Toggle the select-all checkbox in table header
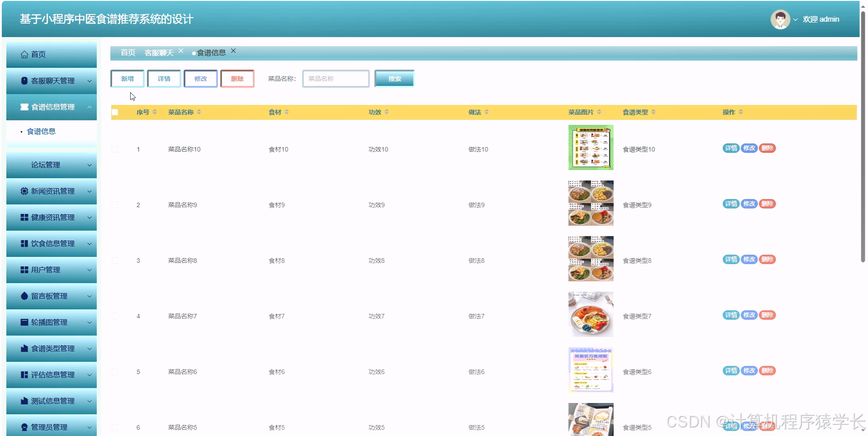 coord(115,112)
